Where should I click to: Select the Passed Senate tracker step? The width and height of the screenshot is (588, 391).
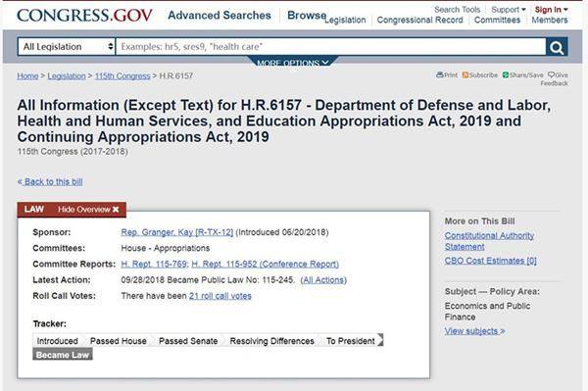click(188, 341)
